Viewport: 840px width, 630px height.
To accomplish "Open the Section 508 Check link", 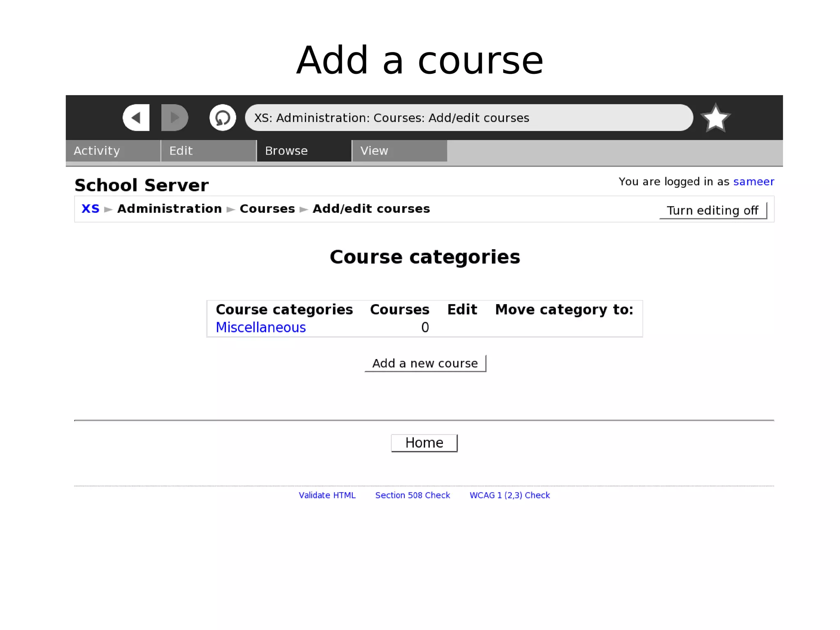I will (413, 495).
